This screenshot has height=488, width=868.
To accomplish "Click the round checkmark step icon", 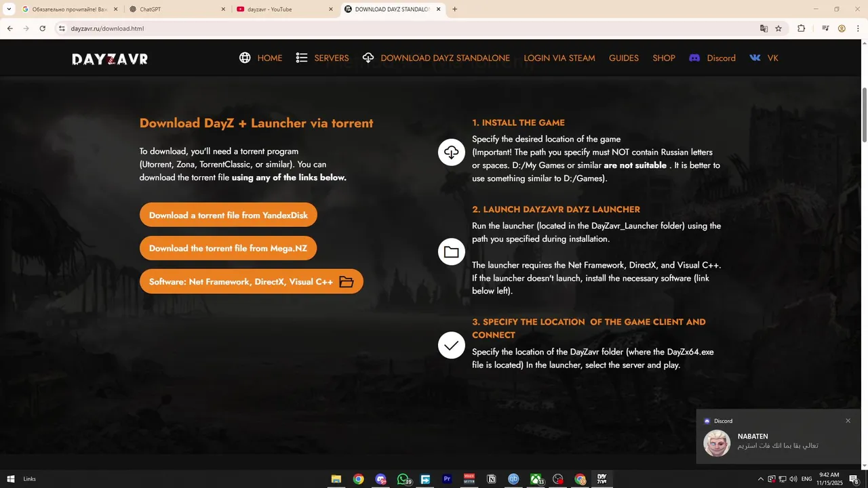I will point(452,346).
